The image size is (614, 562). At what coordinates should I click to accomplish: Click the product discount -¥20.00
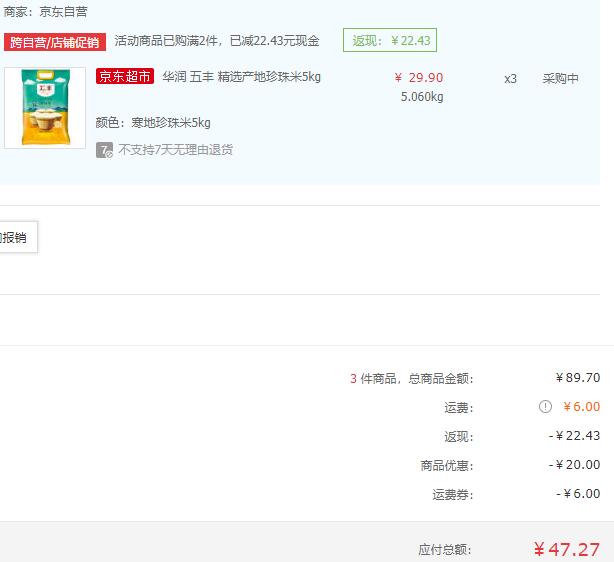574,465
